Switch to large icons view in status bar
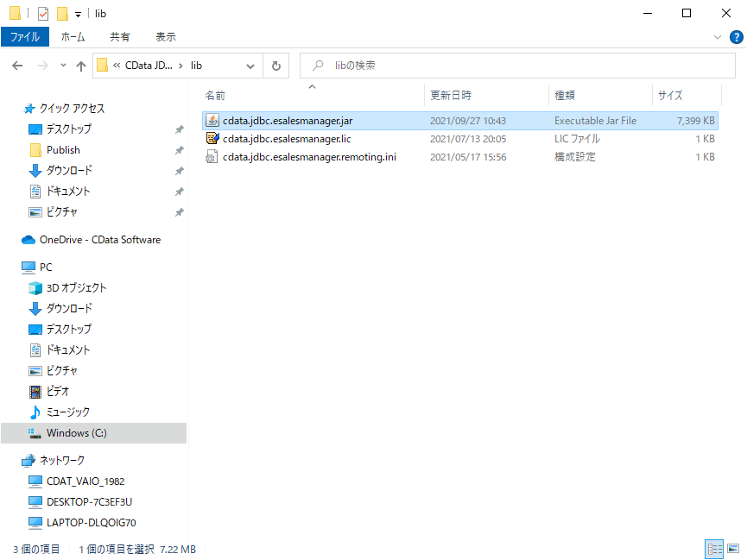Viewport: 747px width, 560px height. (x=734, y=549)
